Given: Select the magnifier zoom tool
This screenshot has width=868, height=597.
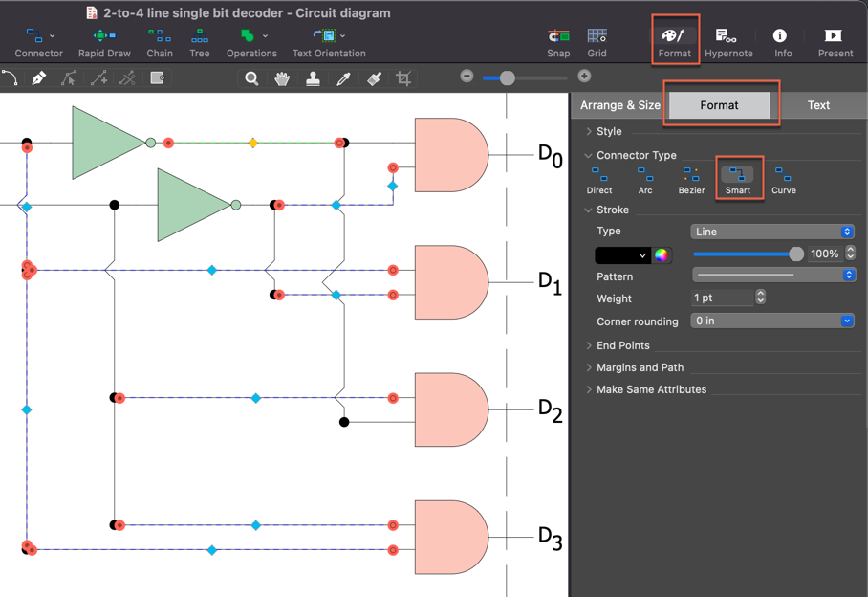Looking at the screenshot, I should [251, 78].
